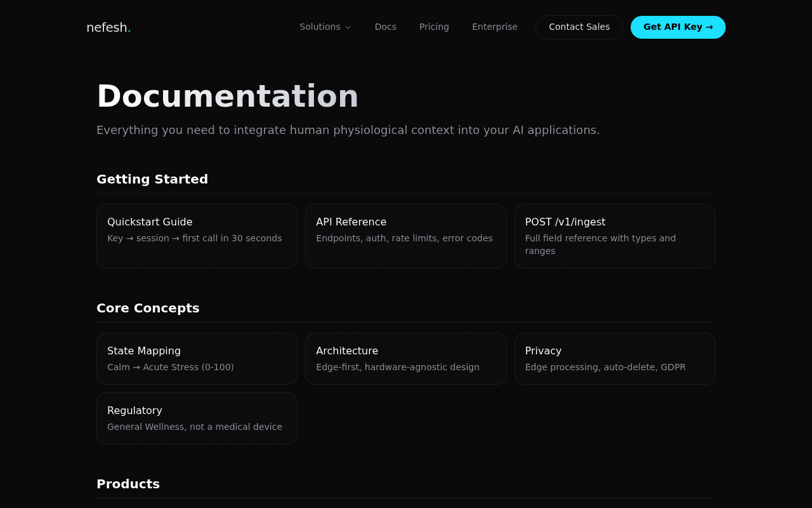The height and width of the screenshot is (508, 812).
Task: Click the subtitle about physiological context
Action: point(348,130)
